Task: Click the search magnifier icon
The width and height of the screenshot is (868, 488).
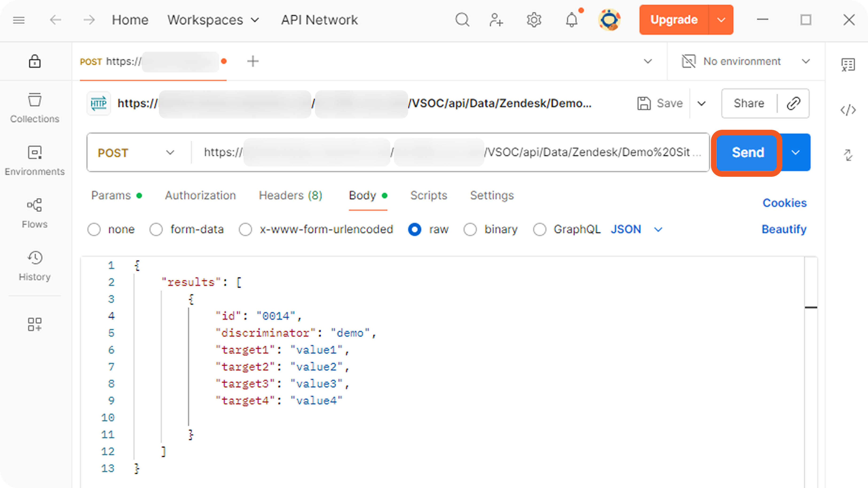Action: pos(462,20)
